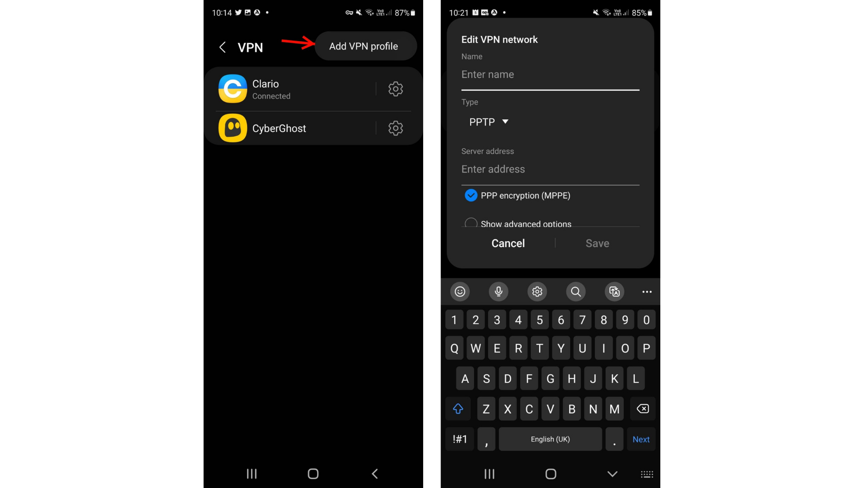Click the CyberGhost VPN app icon
Viewport: 868px width, 488px height.
[x=232, y=127]
